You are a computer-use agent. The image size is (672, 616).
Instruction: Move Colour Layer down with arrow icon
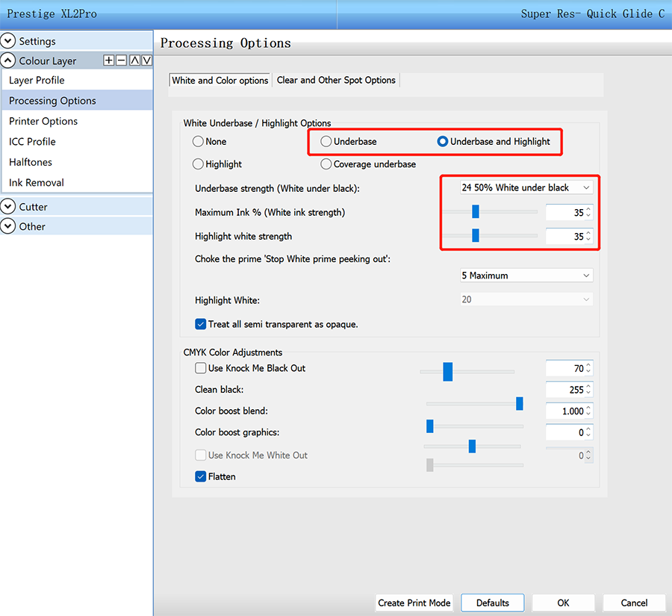[x=146, y=60]
